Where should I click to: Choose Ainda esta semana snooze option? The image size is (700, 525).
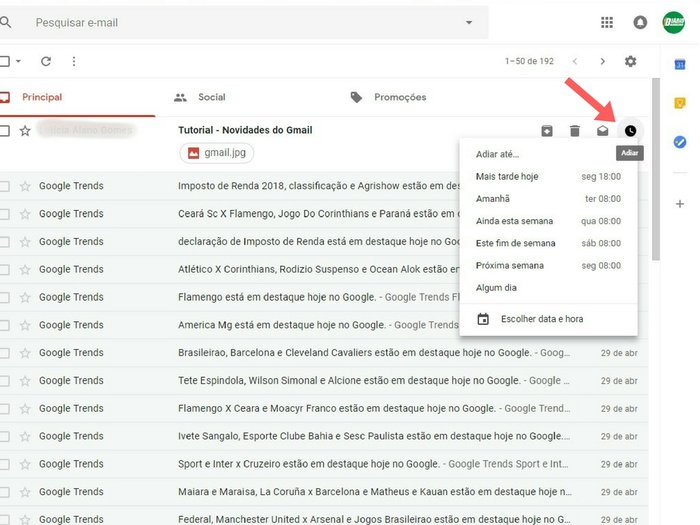548,221
